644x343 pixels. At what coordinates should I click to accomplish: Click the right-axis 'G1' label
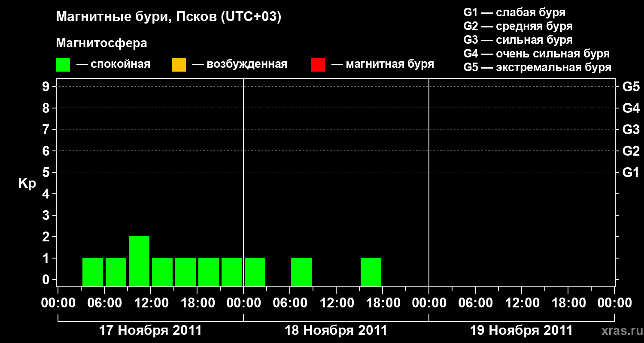[x=631, y=172]
